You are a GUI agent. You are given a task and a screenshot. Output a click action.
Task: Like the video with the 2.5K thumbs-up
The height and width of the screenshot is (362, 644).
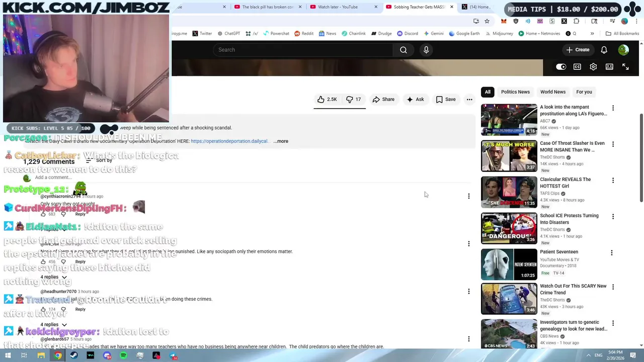(327, 100)
